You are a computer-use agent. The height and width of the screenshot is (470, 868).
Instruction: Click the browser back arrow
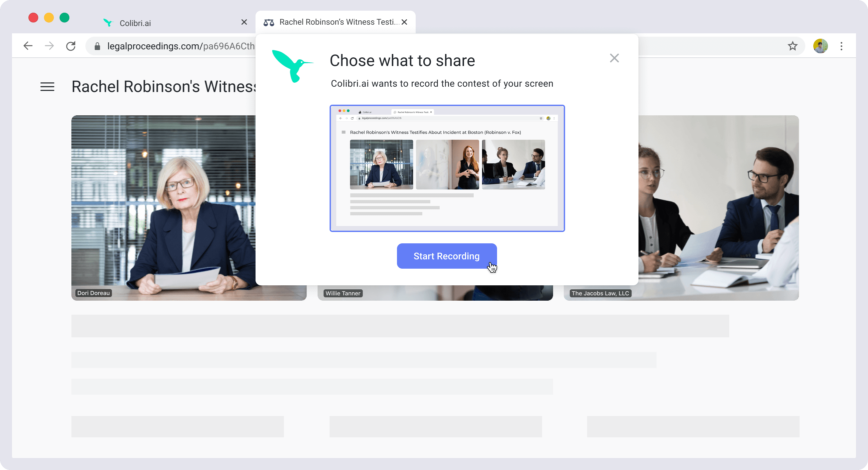pyautogui.click(x=28, y=46)
